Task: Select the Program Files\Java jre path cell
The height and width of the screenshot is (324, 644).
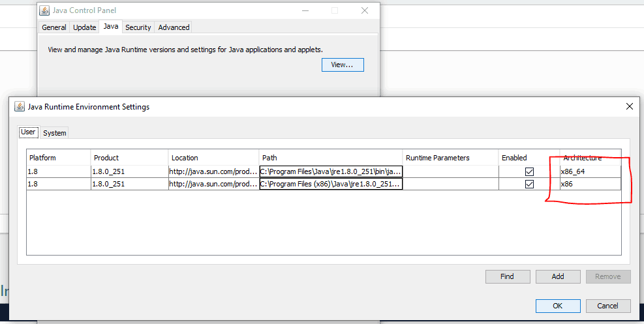Action: coord(331,172)
